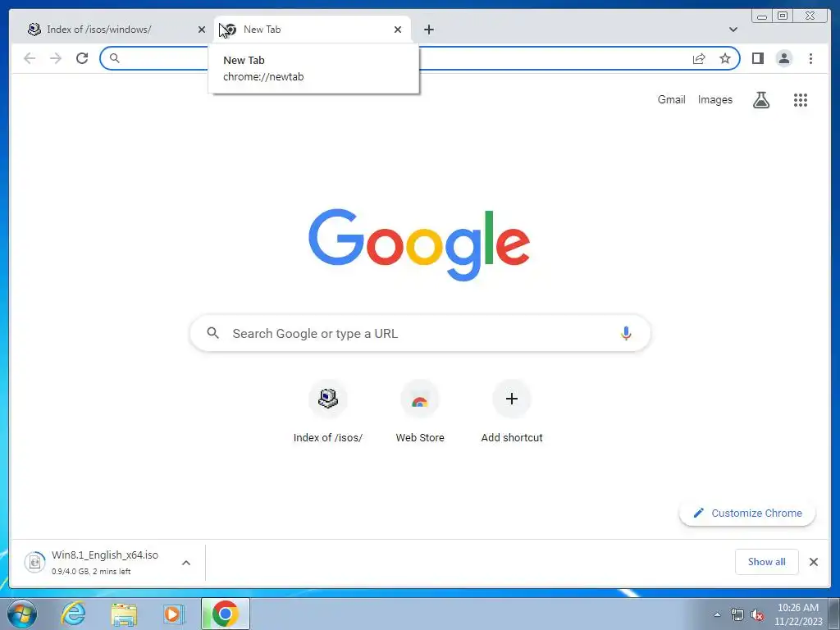Start voice search with microphone
Screen dimensions: 840x630
click(626, 333)
